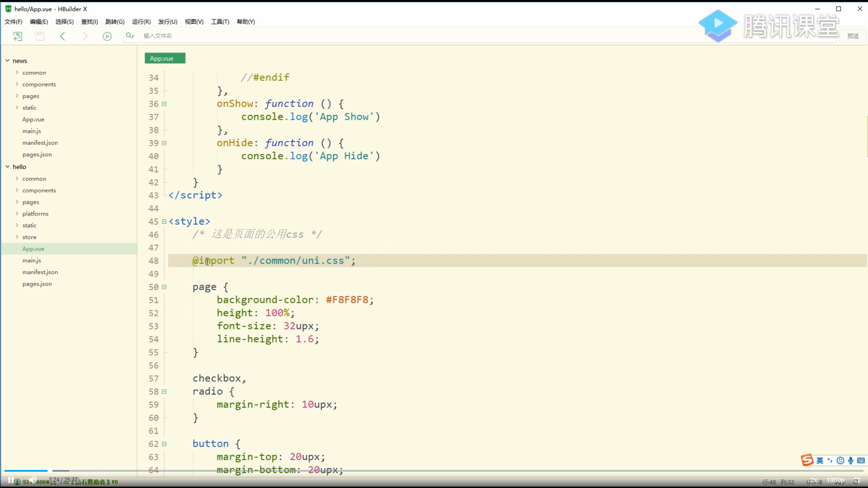Click the new file toolbar icon
Screen dimensions: 868x488
tap(18, 36)
